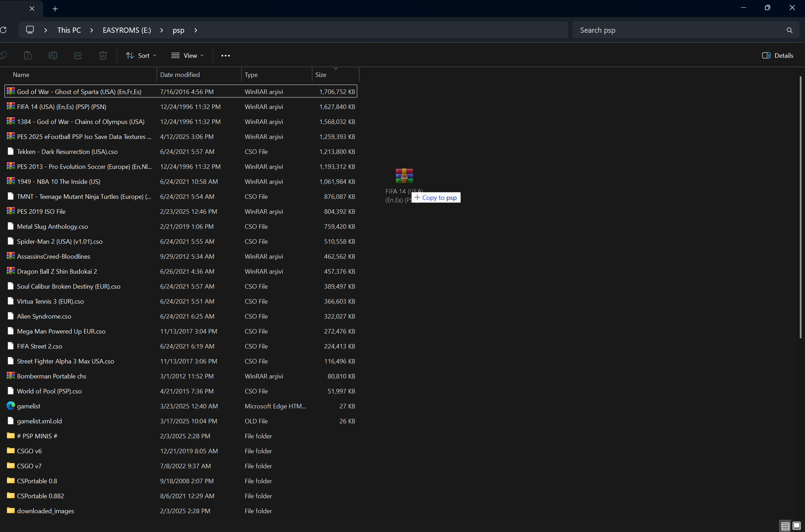Click size cell 1,706,752 KB
Image resolution: width=805 pixels, height=532 pixels.
coord(337,92)
